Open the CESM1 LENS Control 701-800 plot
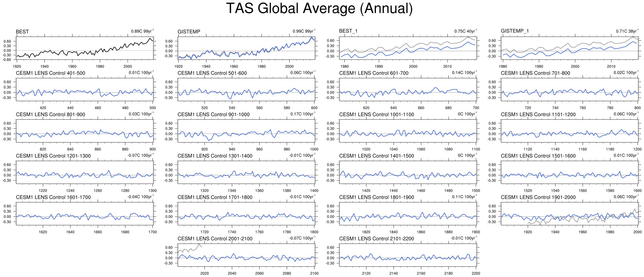Screen dimensions: 644x277 (569, 90)
